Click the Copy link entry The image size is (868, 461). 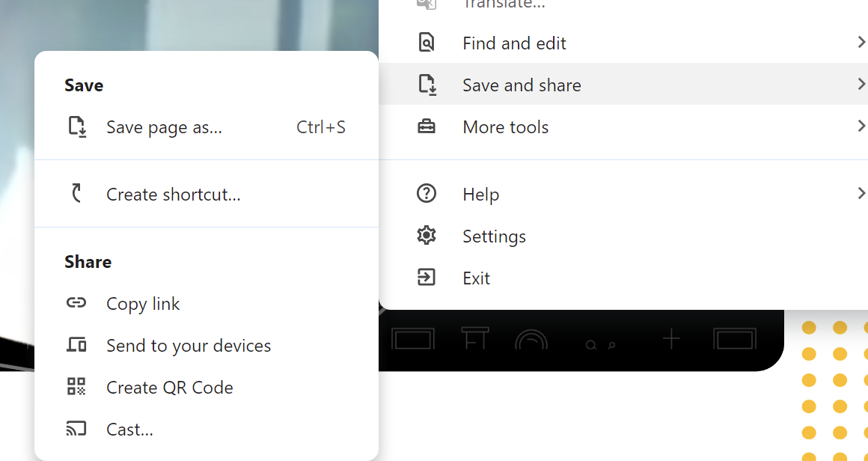[143, 303]
